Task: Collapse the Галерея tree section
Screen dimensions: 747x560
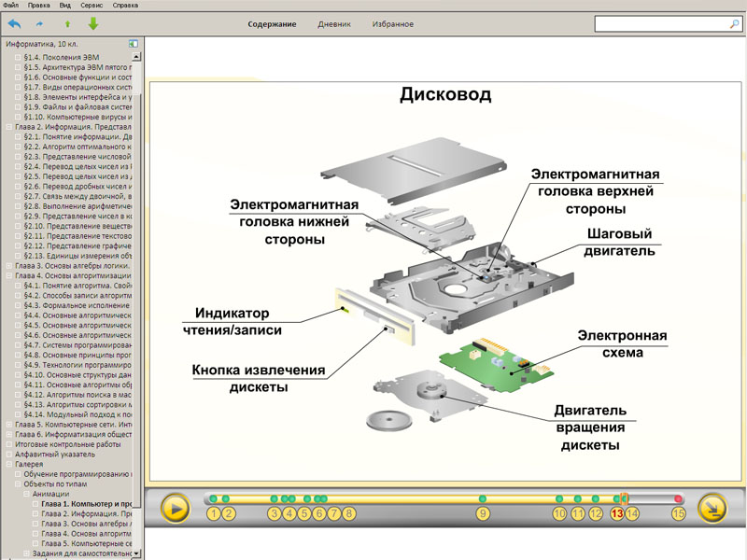Action: 8,464
